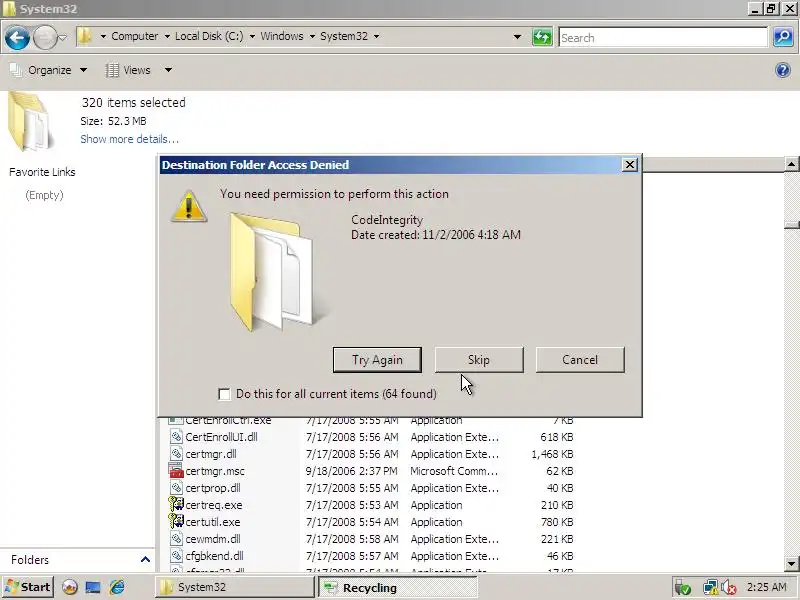The height and width of the screenshot is (600, 800).
Task: Click the Try Again button
Action: pyautogui.click(x=377, y=360)
